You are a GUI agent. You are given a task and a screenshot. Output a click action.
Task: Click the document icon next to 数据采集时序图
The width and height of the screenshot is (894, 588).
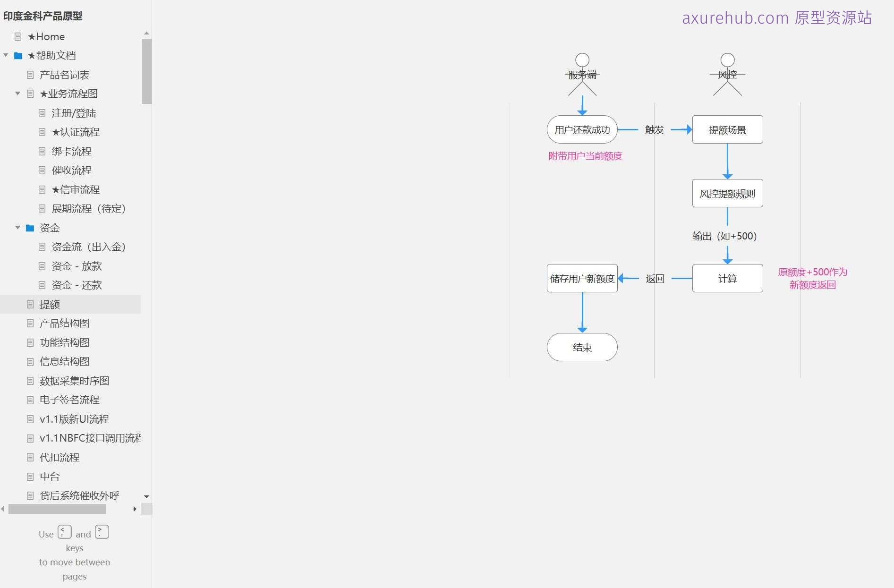tap(30, 381)
